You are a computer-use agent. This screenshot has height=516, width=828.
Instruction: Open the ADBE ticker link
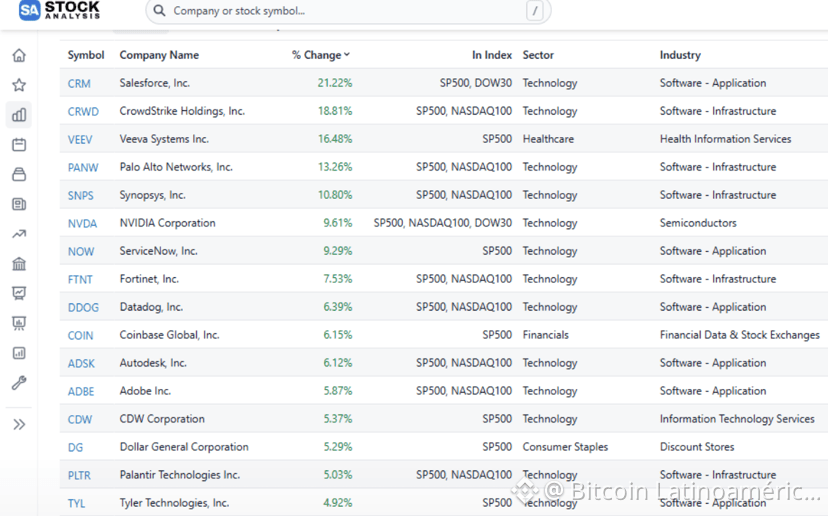pos(81,391)
